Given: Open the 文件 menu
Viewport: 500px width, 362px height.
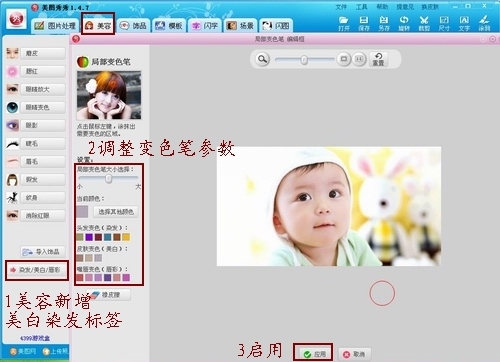Looking at the screenshot, I should 341,7.
